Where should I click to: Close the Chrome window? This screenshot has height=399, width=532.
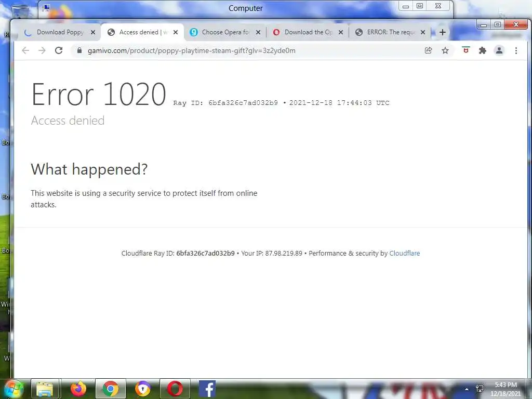coord(516,24)
